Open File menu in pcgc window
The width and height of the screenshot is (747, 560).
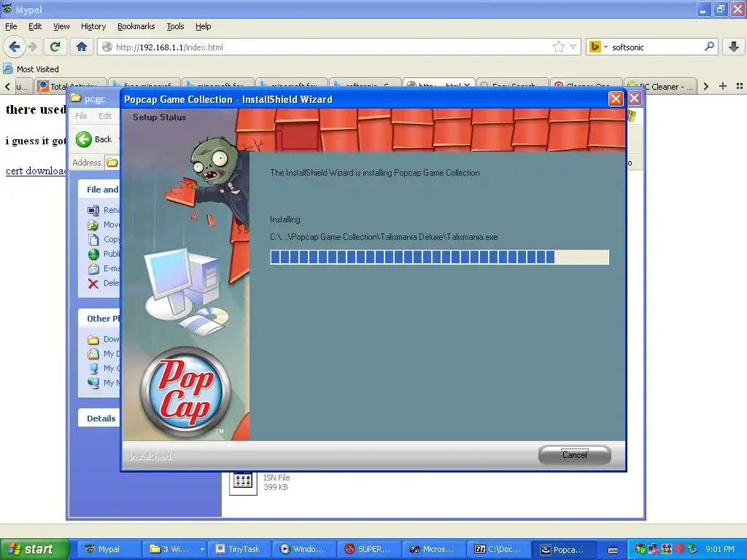pos(81,116)
